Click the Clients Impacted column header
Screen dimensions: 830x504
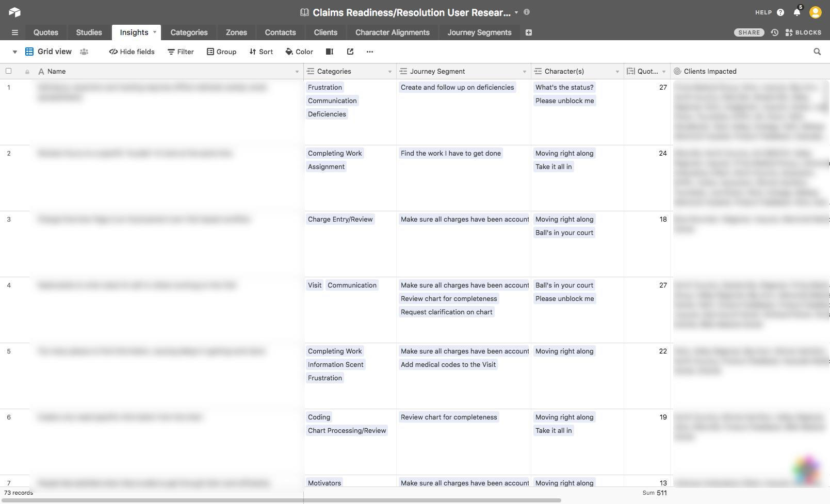point(750,72)
